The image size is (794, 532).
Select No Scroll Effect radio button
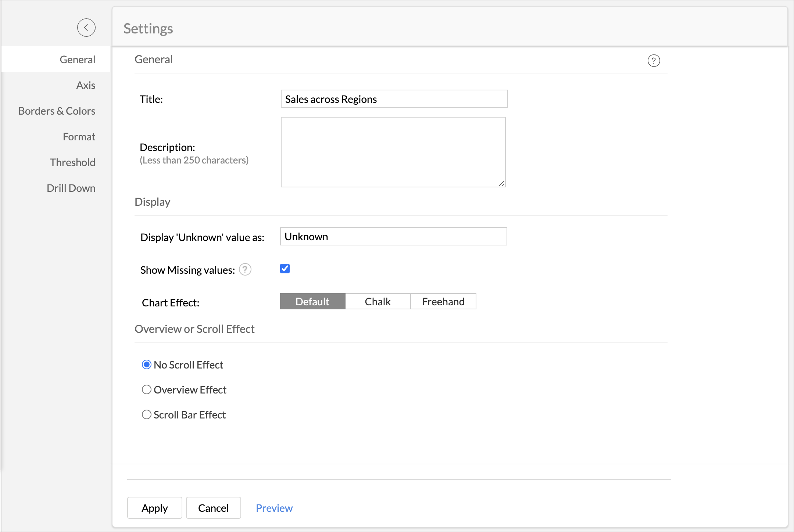click(x=147, y=364)
